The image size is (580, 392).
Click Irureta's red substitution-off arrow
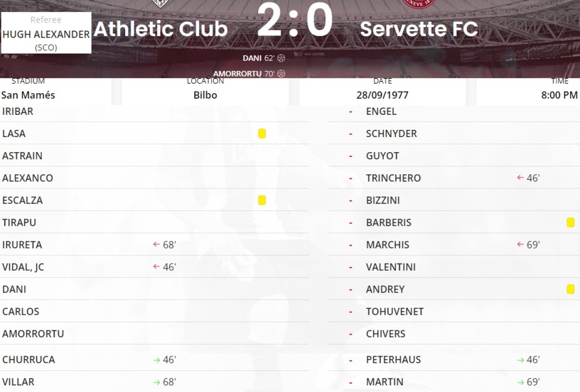(156, 245)
